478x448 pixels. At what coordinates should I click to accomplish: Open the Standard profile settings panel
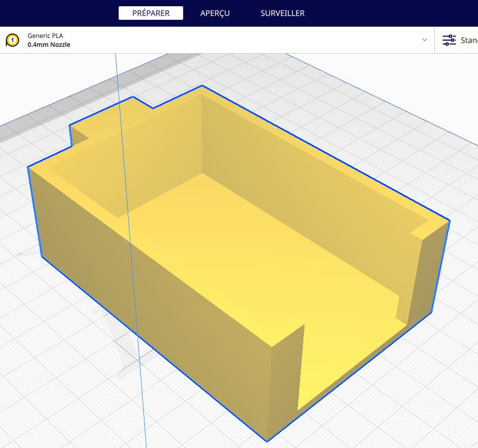click(x=456, y=40)
